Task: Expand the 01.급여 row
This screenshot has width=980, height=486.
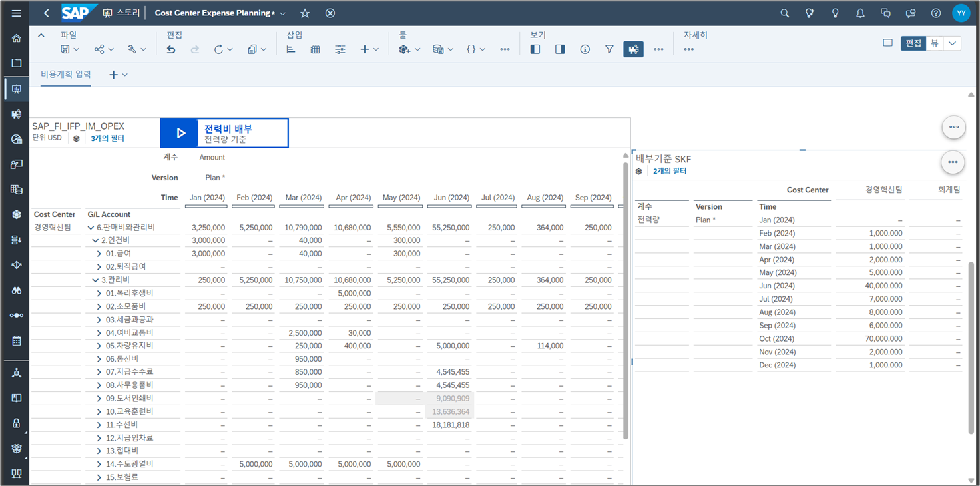Action: 100,254
